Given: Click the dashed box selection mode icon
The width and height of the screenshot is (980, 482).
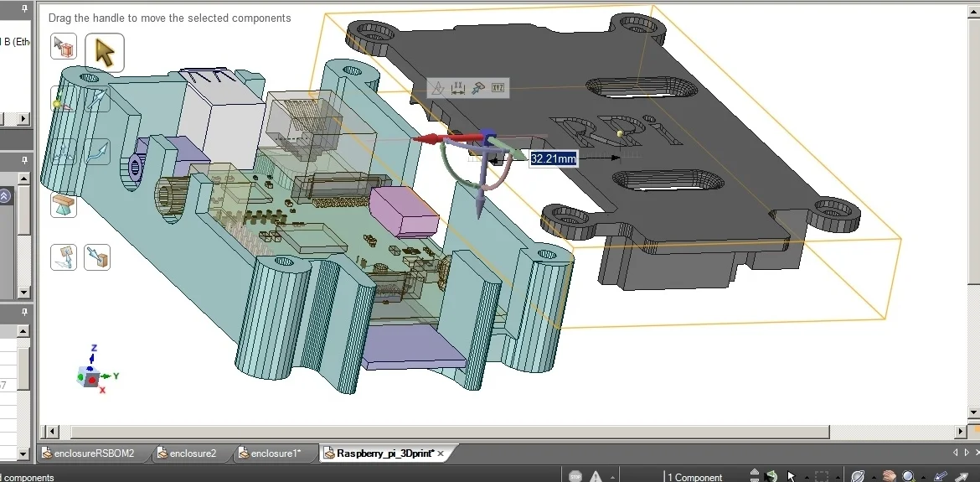Looking at the screenshot, I should click(x=822, y=477).
